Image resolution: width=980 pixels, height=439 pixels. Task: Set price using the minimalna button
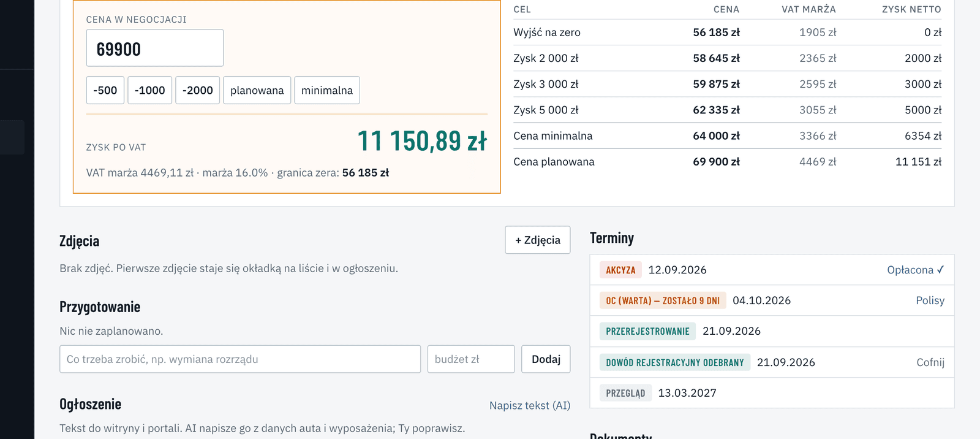click(x=327, y=90)
